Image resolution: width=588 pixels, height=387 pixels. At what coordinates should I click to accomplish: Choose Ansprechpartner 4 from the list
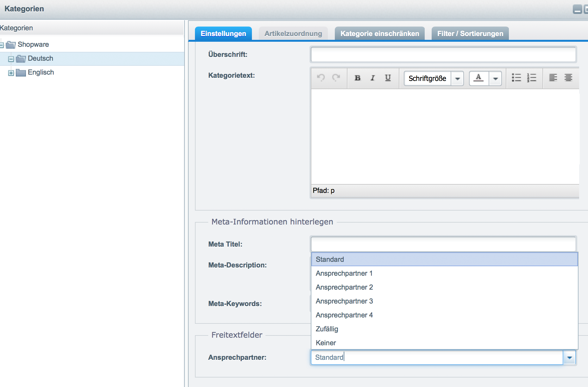pyautogui.click(x=445, y=315)
